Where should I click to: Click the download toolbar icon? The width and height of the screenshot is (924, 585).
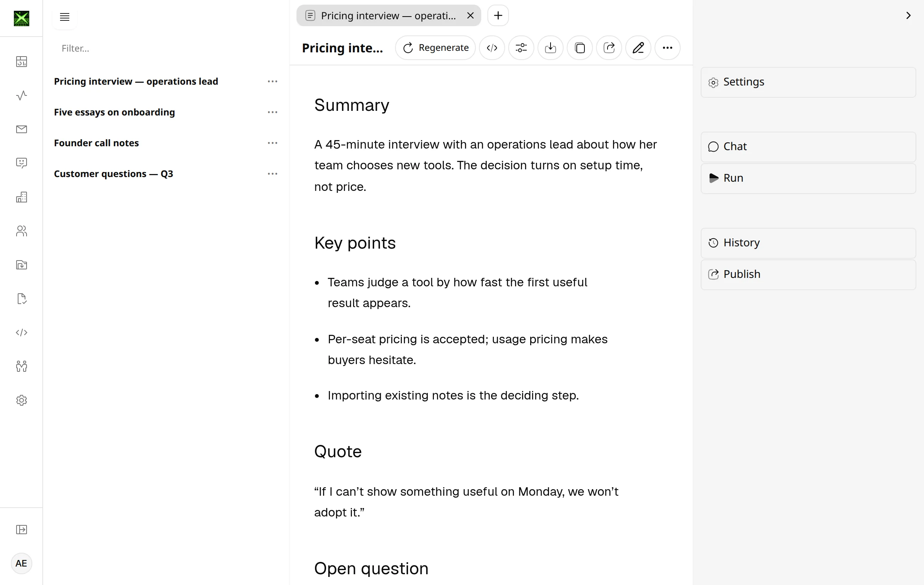(551, 48)
